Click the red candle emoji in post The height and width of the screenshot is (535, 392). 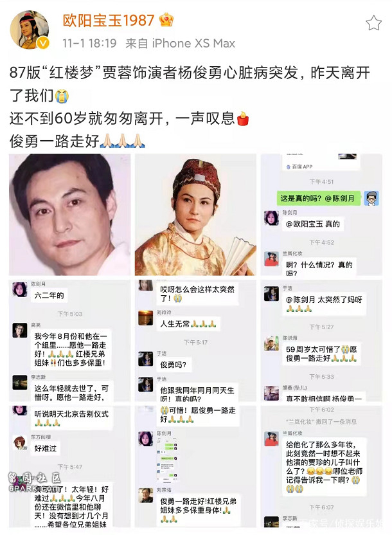coord(243,118)
